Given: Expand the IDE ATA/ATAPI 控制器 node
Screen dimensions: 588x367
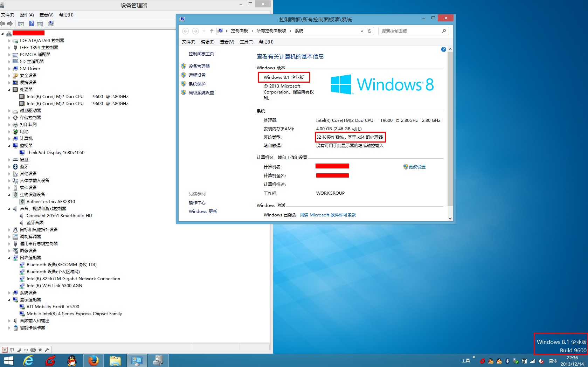Looking at the screenshot, I should 9,41.
